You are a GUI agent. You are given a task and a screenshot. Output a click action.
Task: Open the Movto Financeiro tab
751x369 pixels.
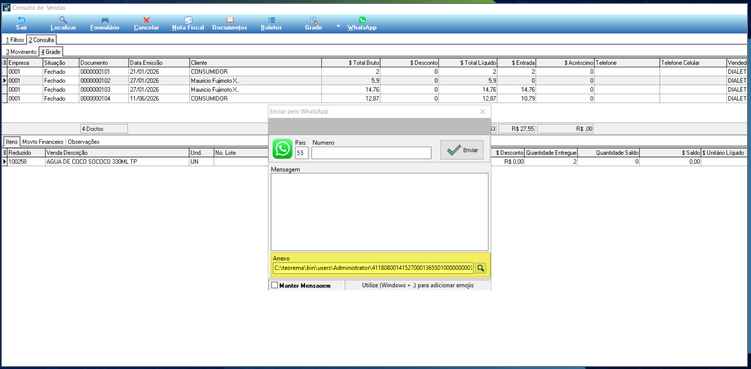(x=43, y=142)
